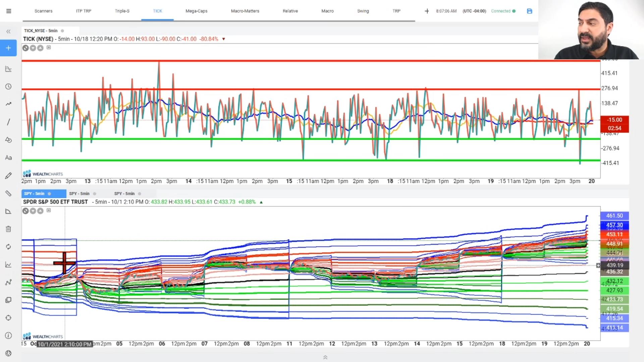Open the Mega-Caps tab
This screenshot has width=644, height=362.
197,11
